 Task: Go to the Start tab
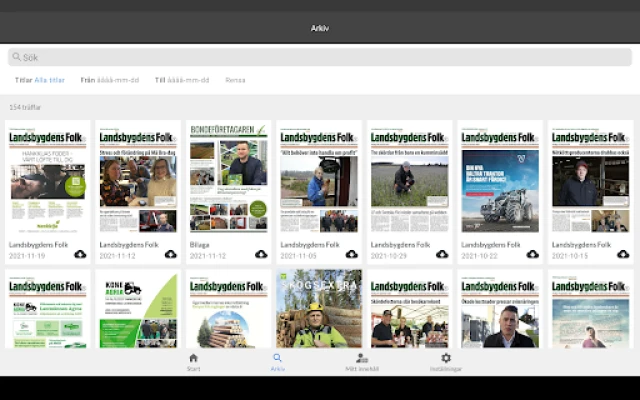(x=193, y=362)
